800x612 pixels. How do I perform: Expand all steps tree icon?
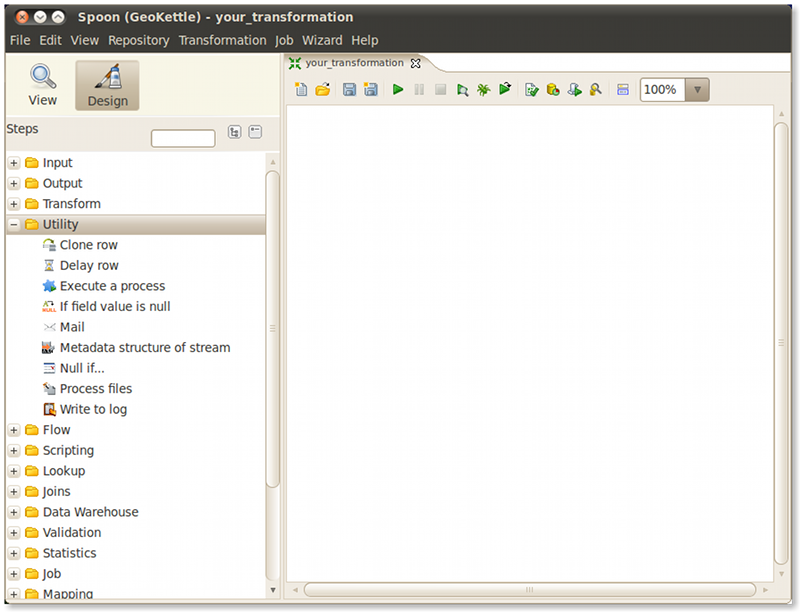click(x=234, y=132)
